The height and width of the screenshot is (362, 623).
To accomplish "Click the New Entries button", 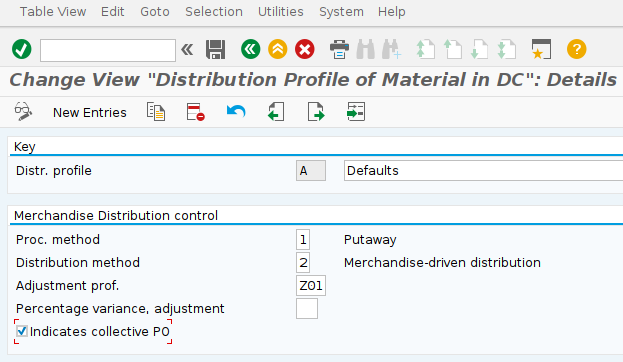I will point(90,113).
